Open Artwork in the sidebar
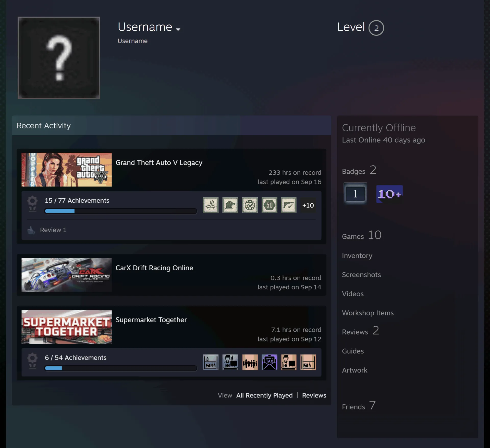This screenshot has width=490, height=448. tap(354, 370)
